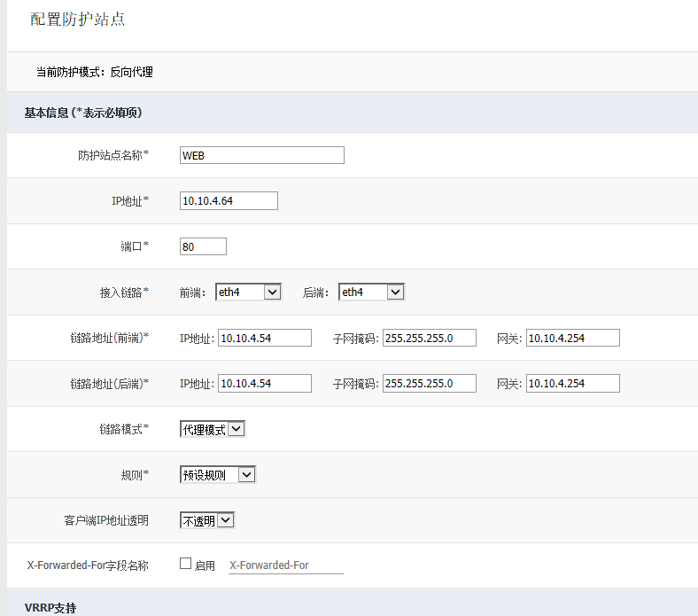Click the 前端 link 网关 field 10.10.4.254
The width and height of the screenshot is (698, 616).
pyautogui.click(x=572, y=338)
